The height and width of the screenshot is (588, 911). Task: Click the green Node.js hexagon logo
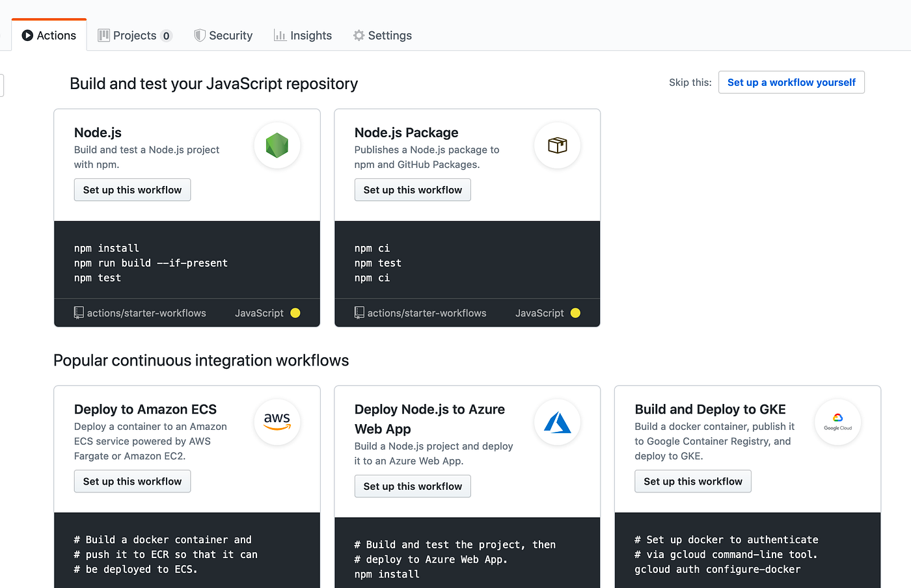(277, 145)
